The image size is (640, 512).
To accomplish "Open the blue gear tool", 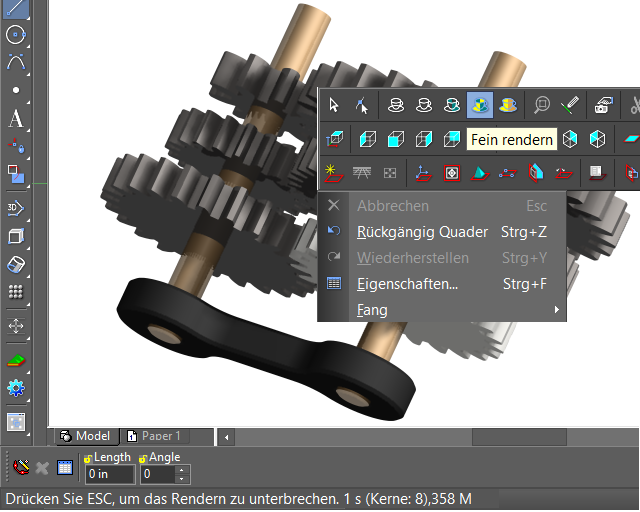I will click(x=16, y=388).
